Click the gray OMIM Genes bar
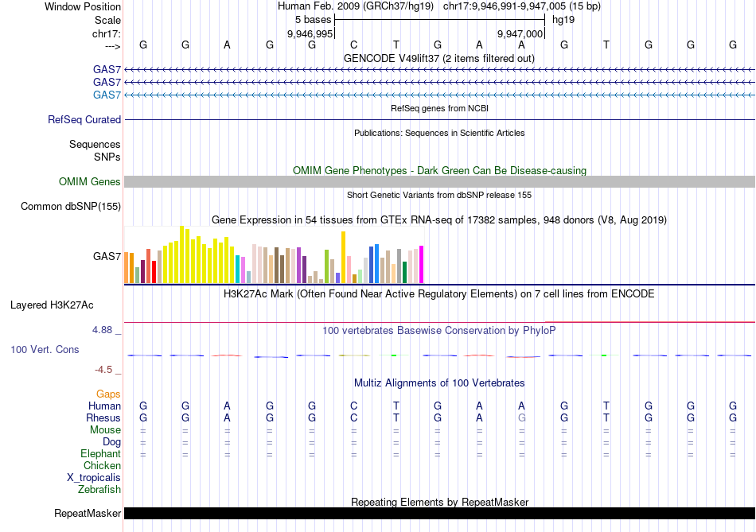756x532 pixels. pos(439,182)
